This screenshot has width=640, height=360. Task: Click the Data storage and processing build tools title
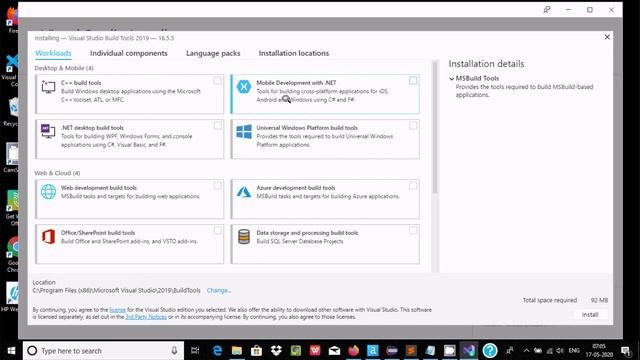[307, 233]
